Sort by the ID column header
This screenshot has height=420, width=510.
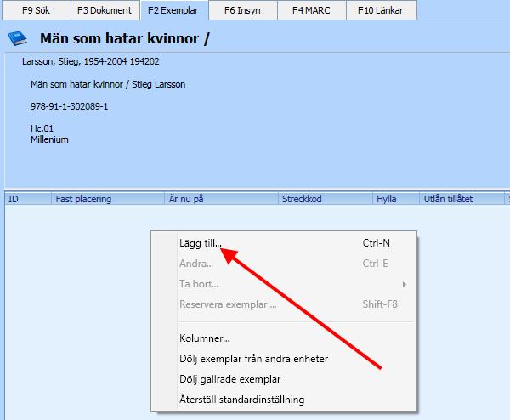[x=28, y=199]
